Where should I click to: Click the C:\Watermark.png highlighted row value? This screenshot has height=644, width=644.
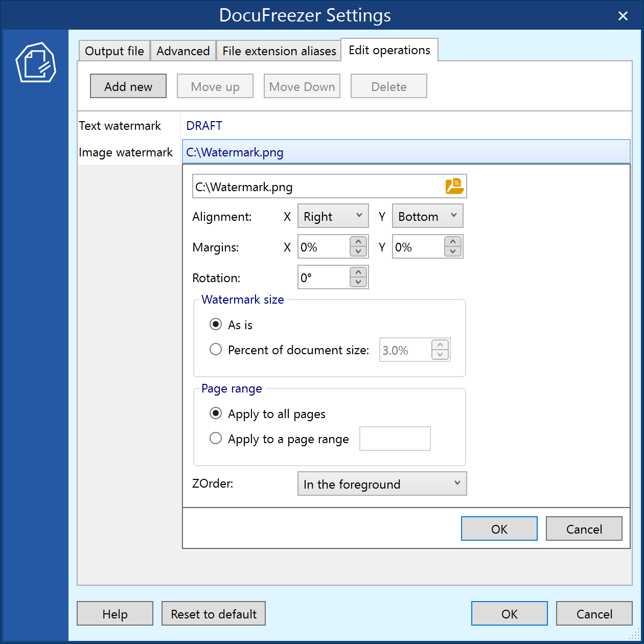(406, 152)
